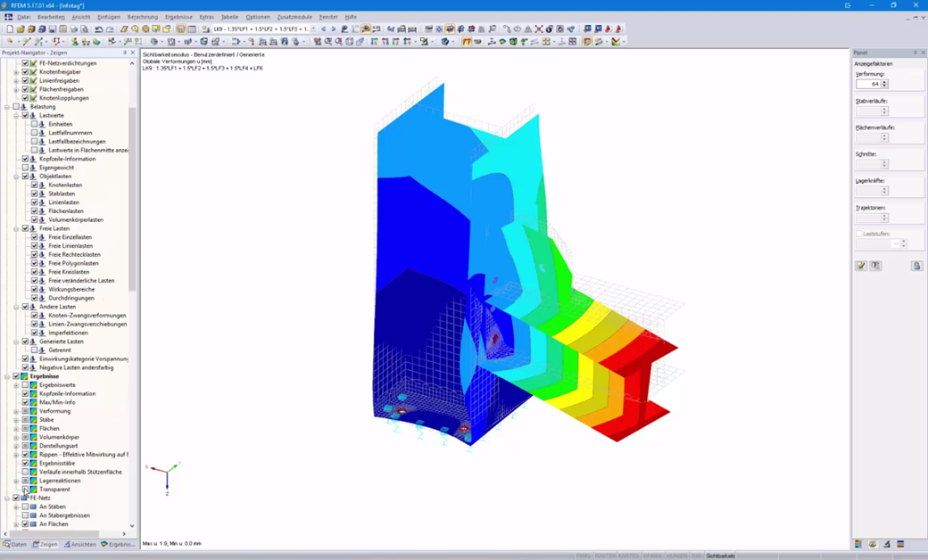Click the Print icon in the toolbar

click(73, 29)
